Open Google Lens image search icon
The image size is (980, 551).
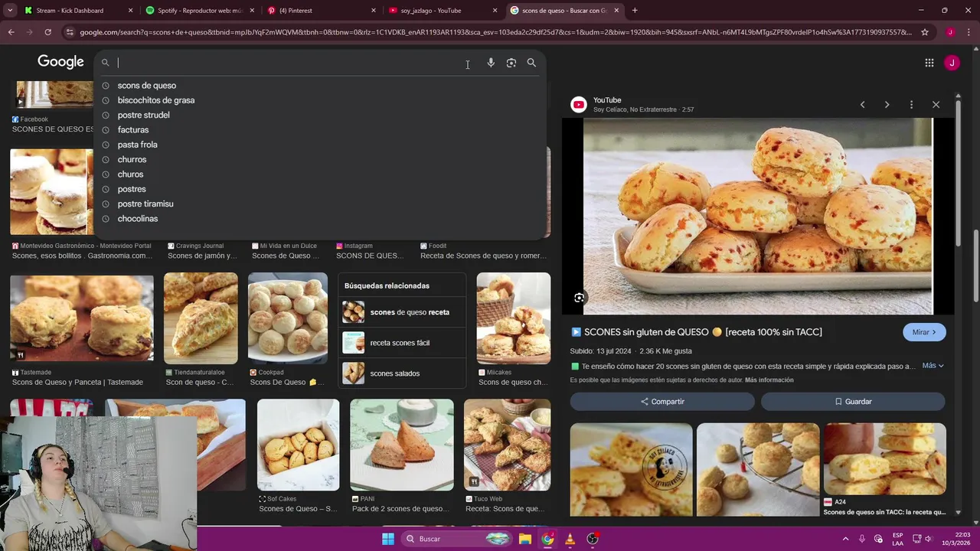pos(511,63)
